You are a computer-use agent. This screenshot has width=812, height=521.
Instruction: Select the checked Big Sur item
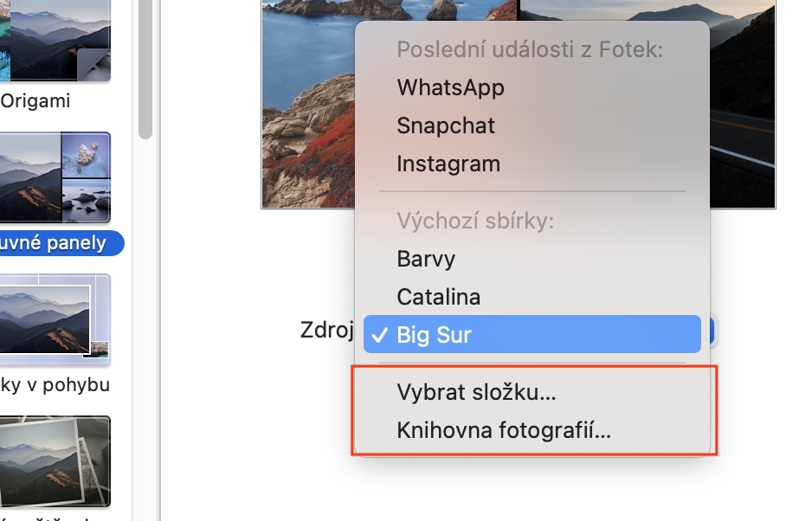point(532,335)
